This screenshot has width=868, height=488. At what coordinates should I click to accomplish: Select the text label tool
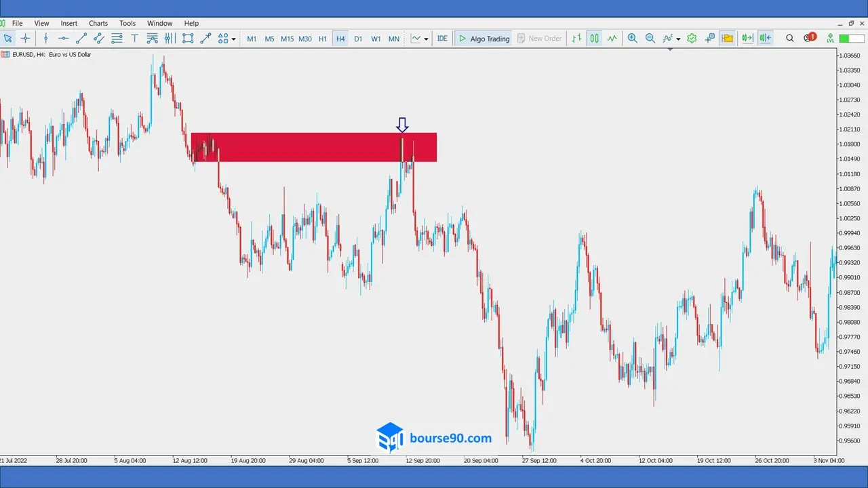click(134, 39)
